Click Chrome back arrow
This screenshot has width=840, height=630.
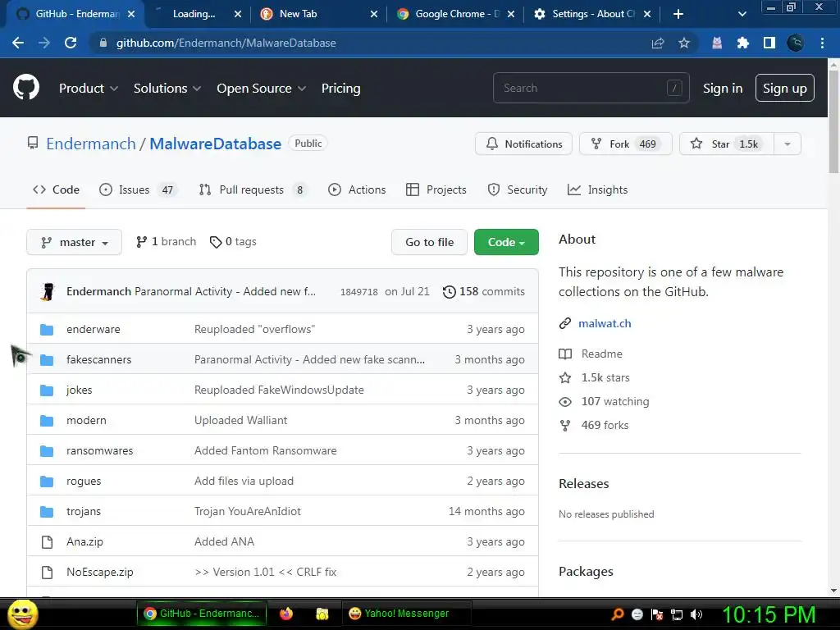18,43
